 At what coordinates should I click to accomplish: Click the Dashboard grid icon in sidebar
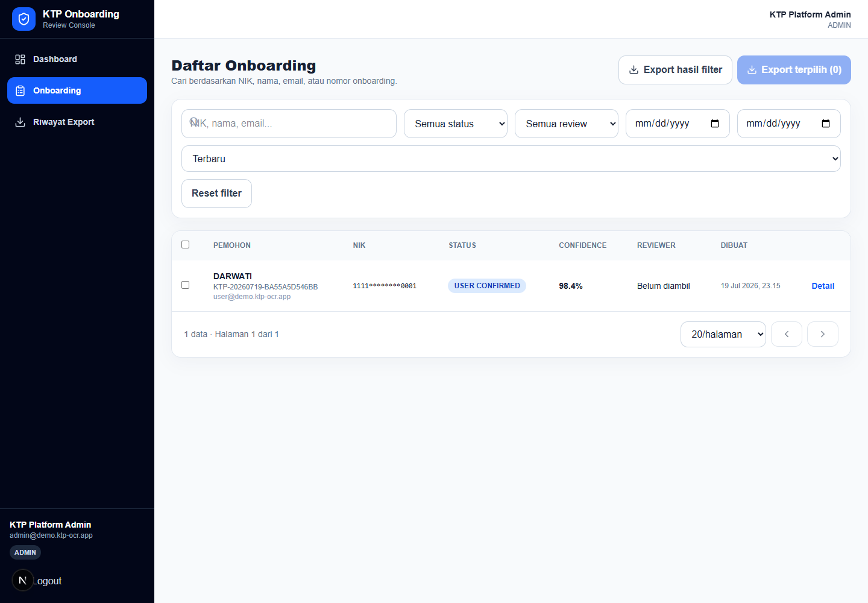(x=20, y=59)
